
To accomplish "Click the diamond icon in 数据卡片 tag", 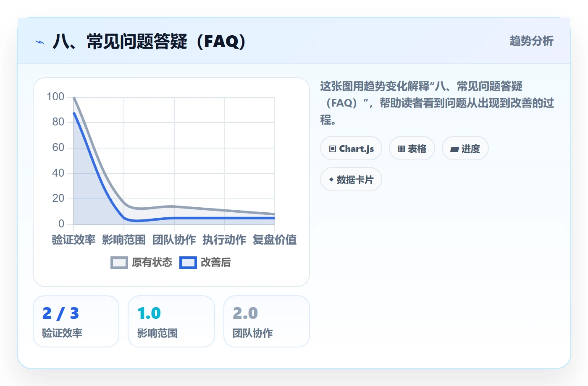I will click(331, 180).
